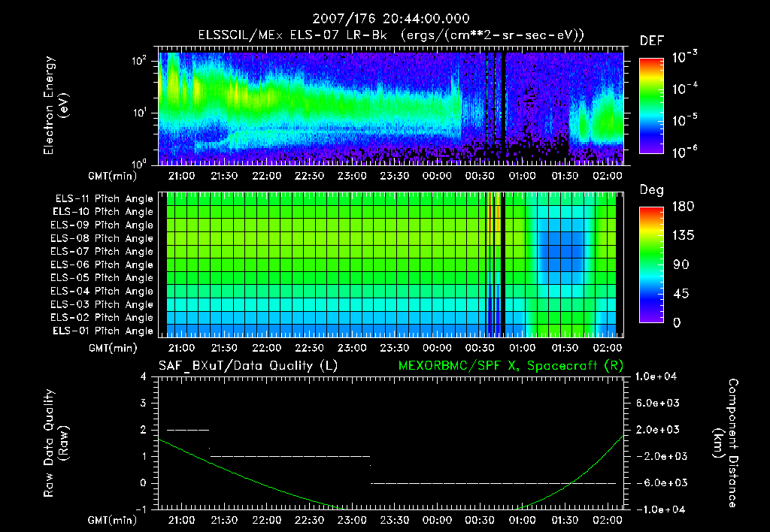Click the 0 value on Deg scale
The image size is (770, 532).
677,322
